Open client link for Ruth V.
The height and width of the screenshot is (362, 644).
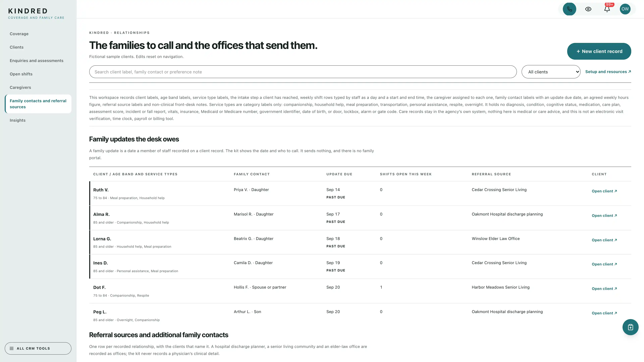pyautogui.click(x=604, y=191)
